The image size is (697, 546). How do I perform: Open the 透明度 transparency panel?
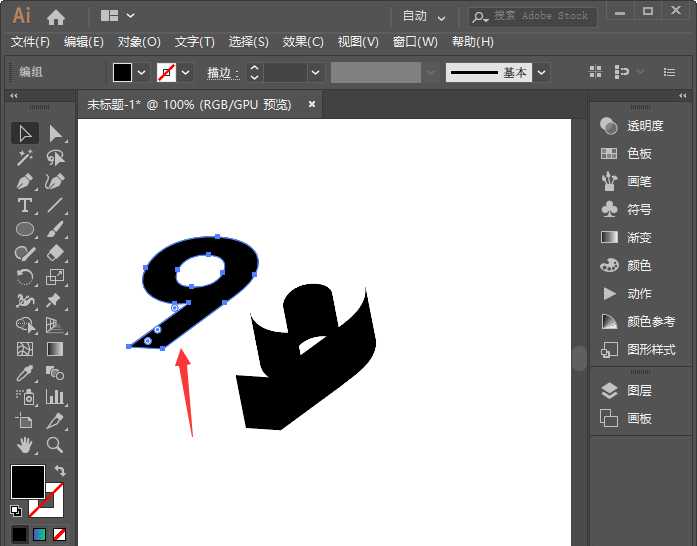tap(644, 126)
